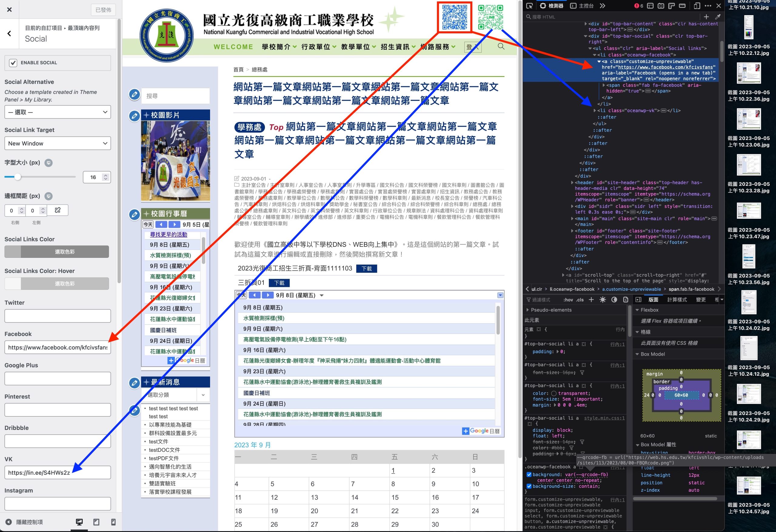This screenshot has height=532, width=776.
Task: Expand the Pseudo-elements section
Action: click(527, 310)
